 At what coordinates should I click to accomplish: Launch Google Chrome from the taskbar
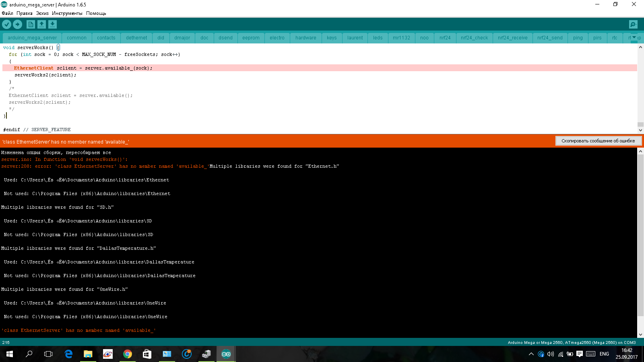pos(127,354)
